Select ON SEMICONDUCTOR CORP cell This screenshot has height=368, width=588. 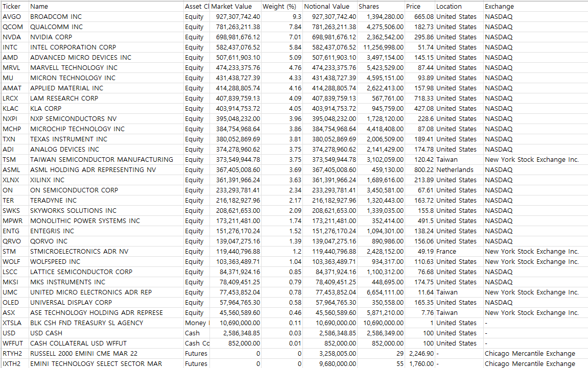106,190
